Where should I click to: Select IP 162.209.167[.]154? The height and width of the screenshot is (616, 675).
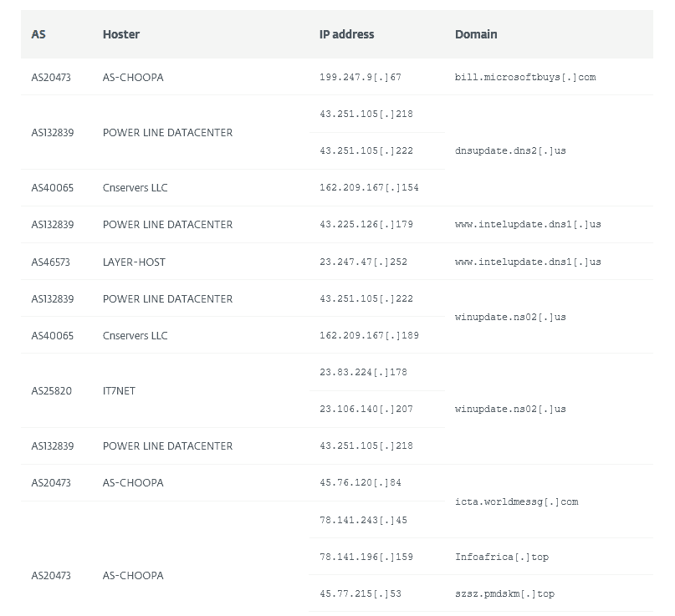click(x=369, y=187)
